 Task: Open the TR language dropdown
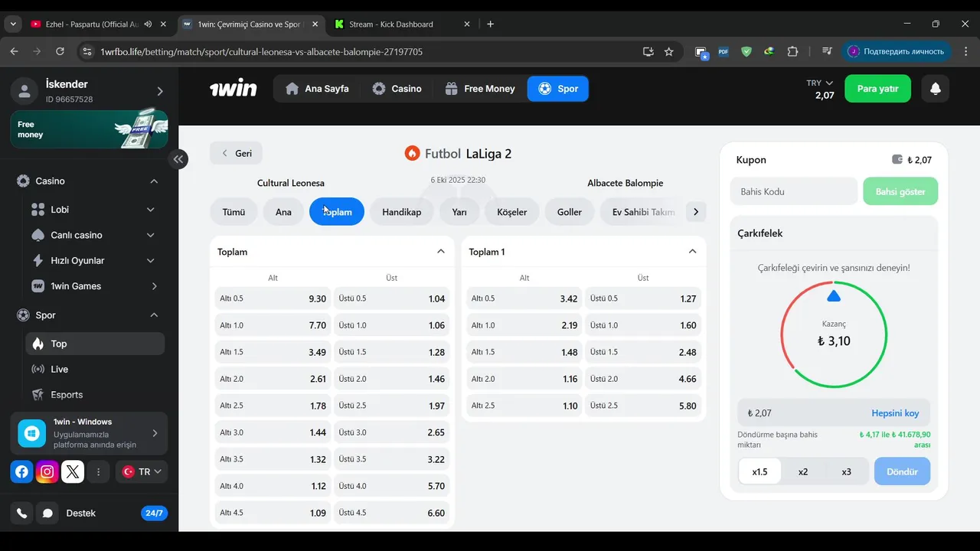142,471
